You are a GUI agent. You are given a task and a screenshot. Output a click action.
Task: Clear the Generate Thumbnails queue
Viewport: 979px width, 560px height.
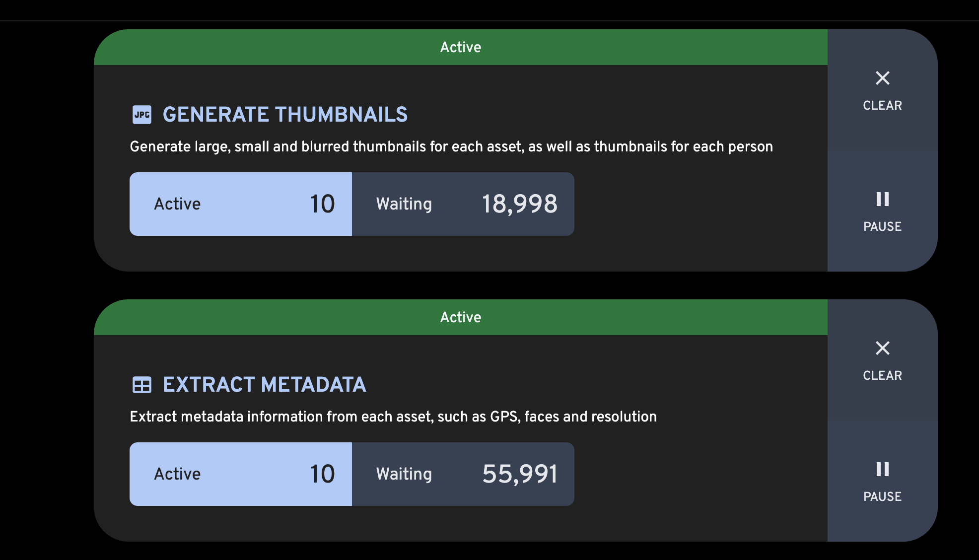tap(882, 92)
